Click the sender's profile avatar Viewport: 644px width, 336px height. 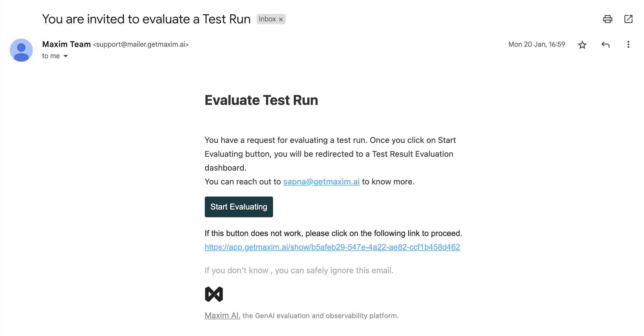[21, 50]
